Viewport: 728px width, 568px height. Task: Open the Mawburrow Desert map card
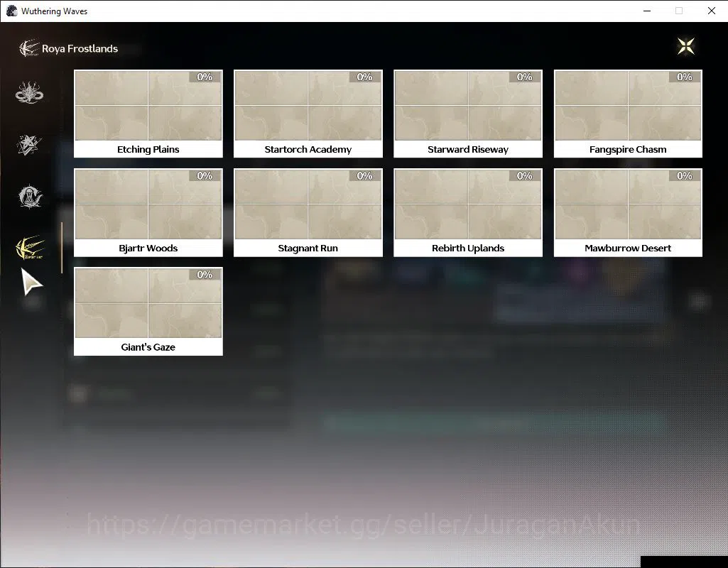coord(628,212)
